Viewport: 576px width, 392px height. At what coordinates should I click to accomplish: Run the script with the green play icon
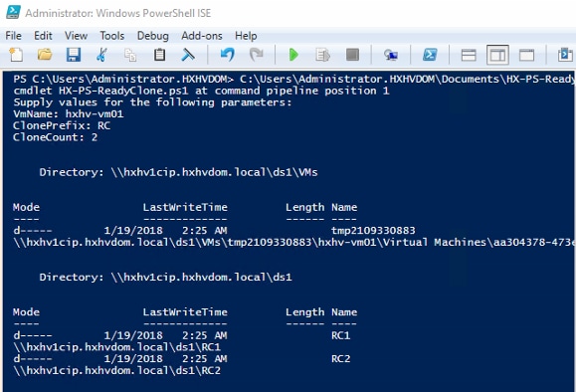tap(293, 55)
